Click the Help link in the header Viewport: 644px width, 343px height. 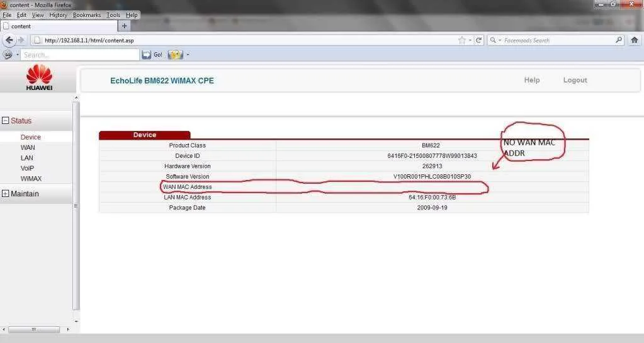pos(532,80)
